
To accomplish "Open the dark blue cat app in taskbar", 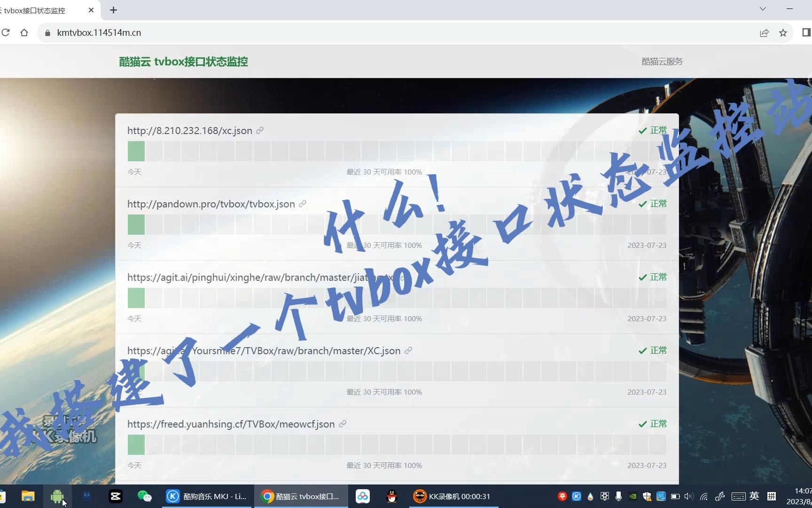I will click(x=87, y=496).
